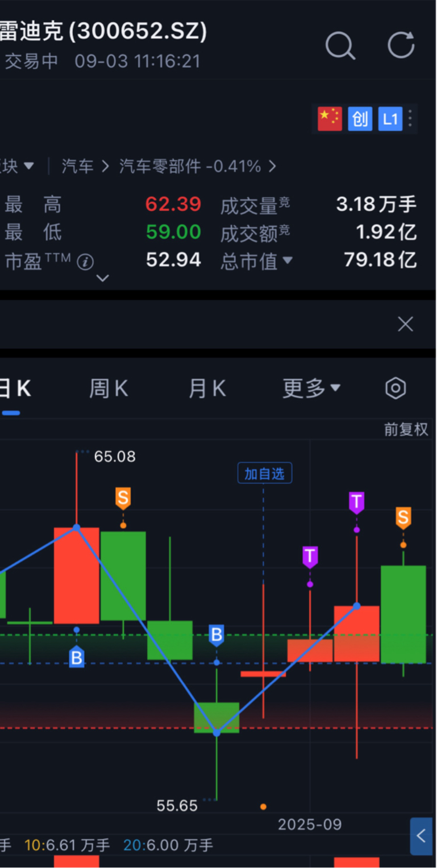Expand side panel with blue arrow button
The image size is (437, 868).
(421, 836)
